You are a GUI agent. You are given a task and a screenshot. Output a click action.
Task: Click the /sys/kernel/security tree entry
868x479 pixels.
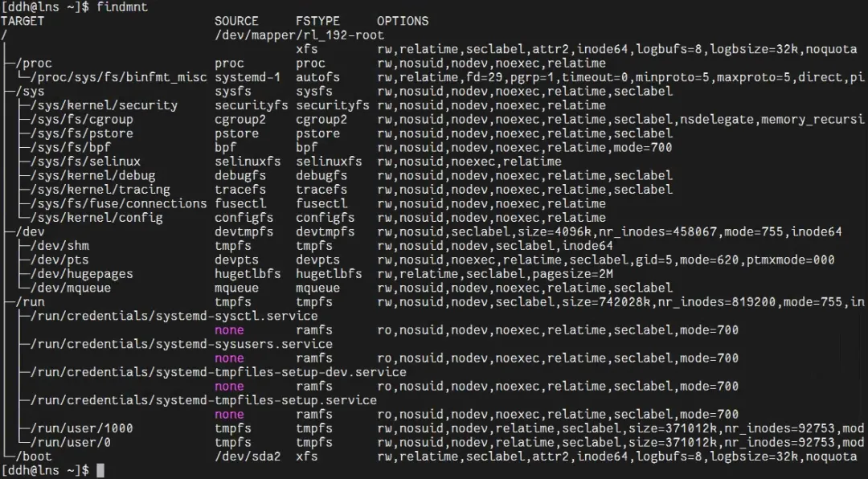pyautogui.click(x=104, y=105)
